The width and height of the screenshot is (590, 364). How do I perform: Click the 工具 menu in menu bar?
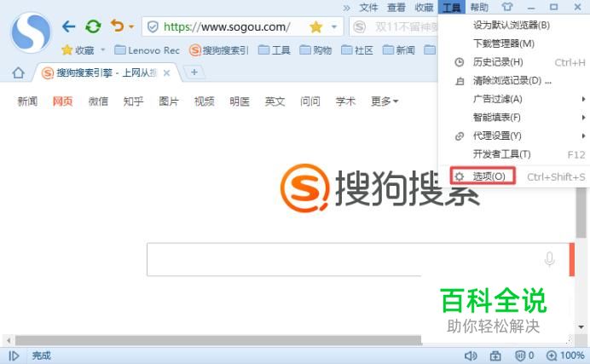click(x=452, y=7)
